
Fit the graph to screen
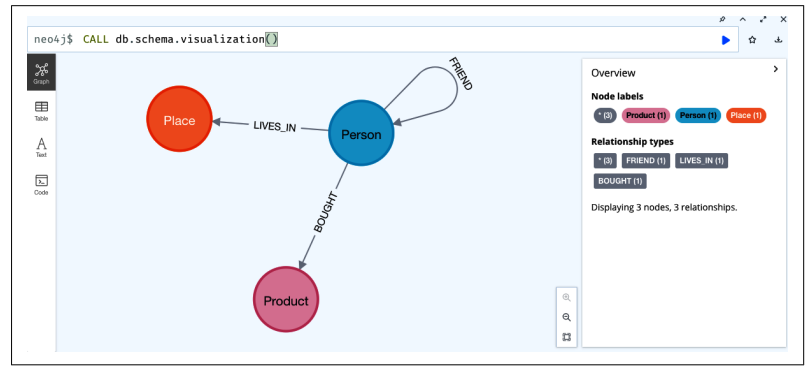(x=567, y=337)
